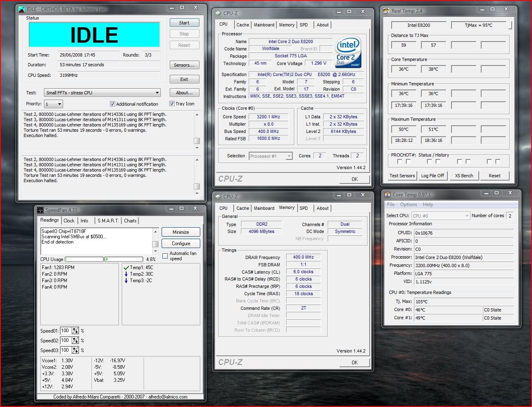Enable Automatic fan speed in SpeedFan
The image size is (532, 407).
coord(165,256)
